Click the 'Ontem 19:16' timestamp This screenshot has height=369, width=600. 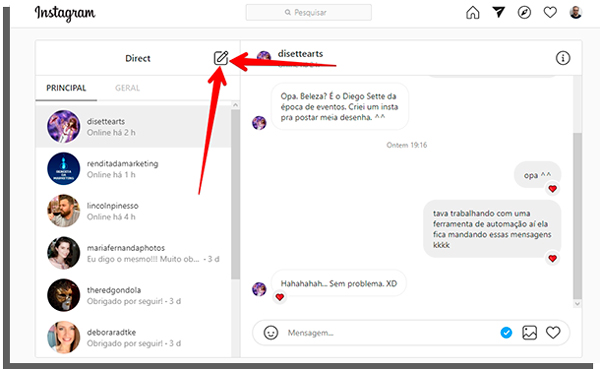pos(406,145)
